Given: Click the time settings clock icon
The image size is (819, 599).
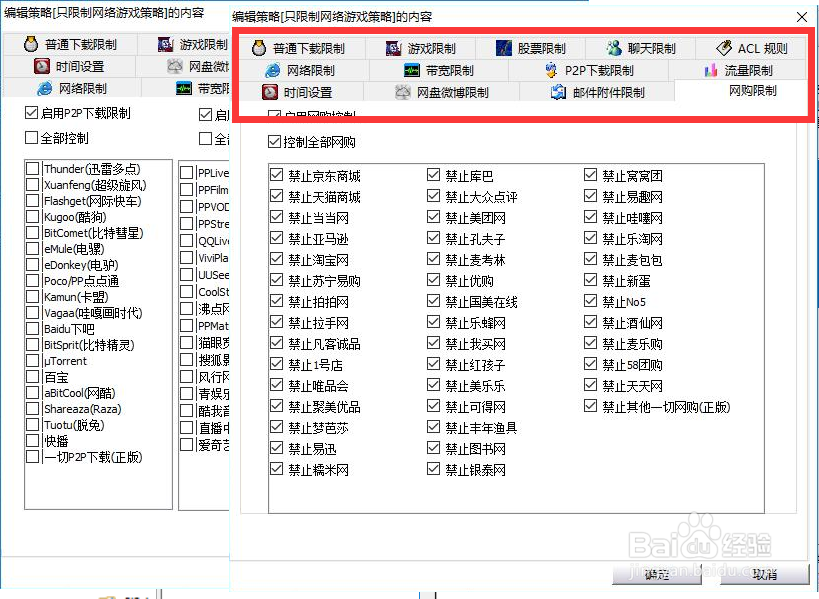Looking at the screenshot, I should (270, 92).
